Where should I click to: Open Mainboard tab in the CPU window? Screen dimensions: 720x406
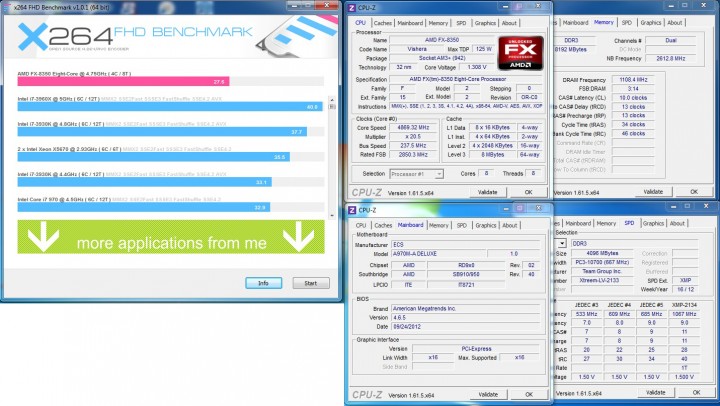coord(410,23)
